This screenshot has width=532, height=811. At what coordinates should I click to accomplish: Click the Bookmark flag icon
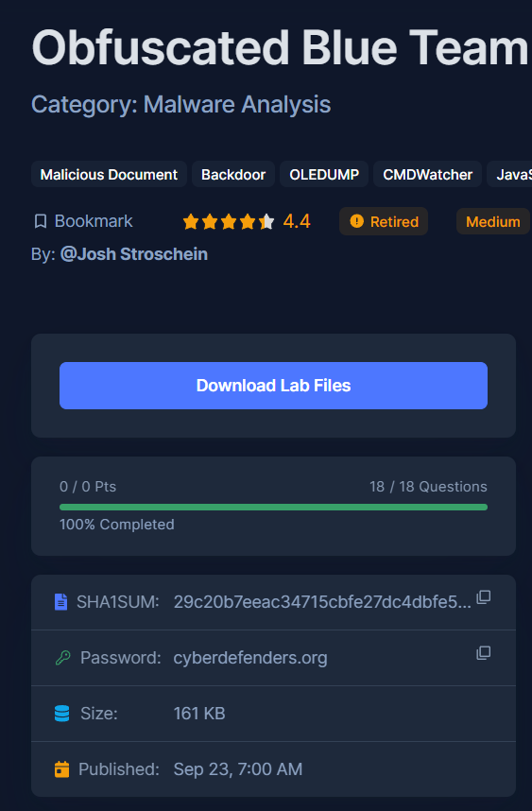41,221
